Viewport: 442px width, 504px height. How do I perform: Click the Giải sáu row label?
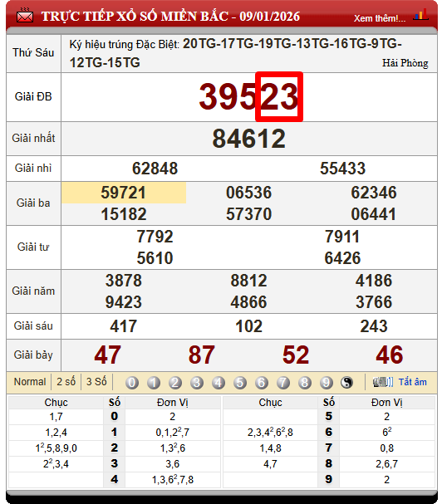coord(33,326)
